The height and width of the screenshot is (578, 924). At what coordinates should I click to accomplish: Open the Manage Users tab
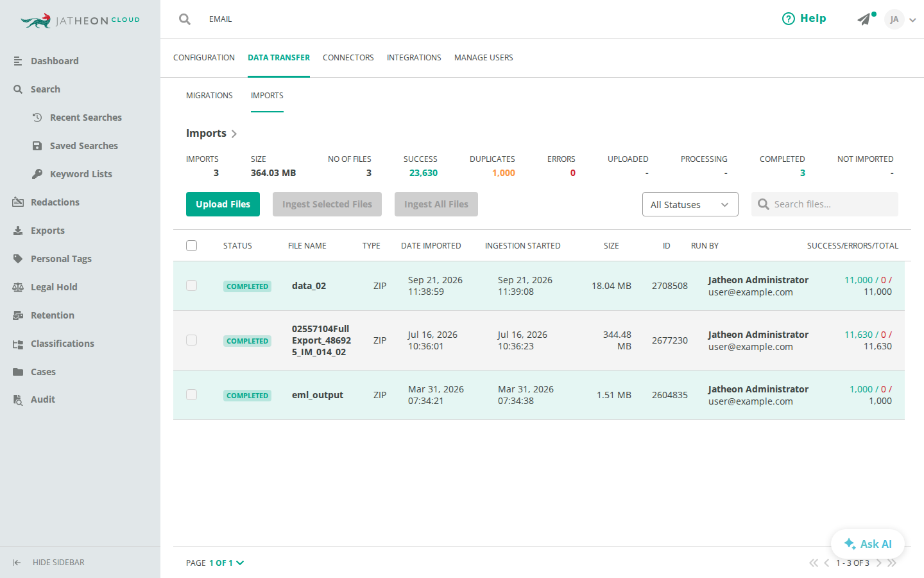(484, 58)
